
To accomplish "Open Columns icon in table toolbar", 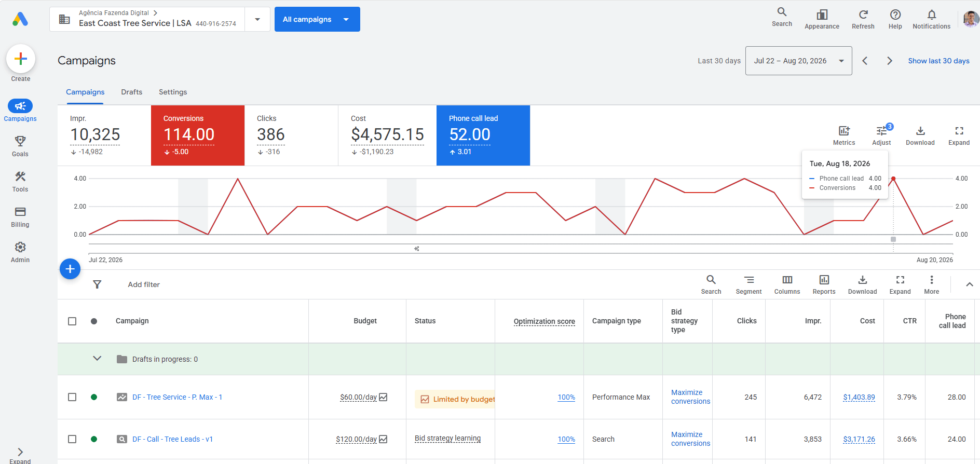I will coord(787,280).
